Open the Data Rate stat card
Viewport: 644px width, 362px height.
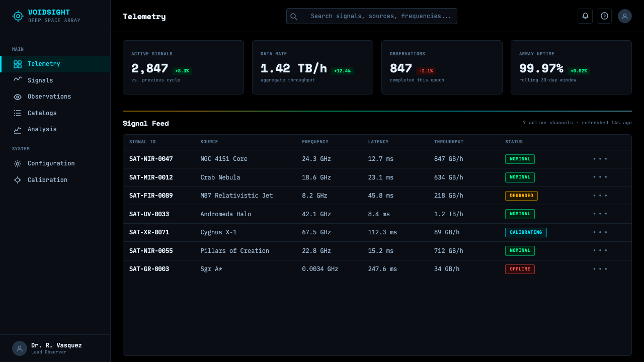pyautogui.click(x=312, y=67)
